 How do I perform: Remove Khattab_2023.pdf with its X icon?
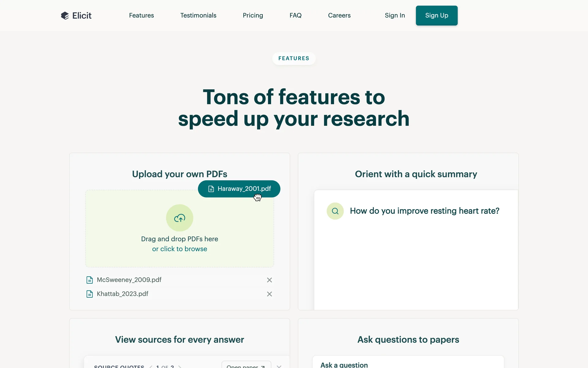pos(269,294)
